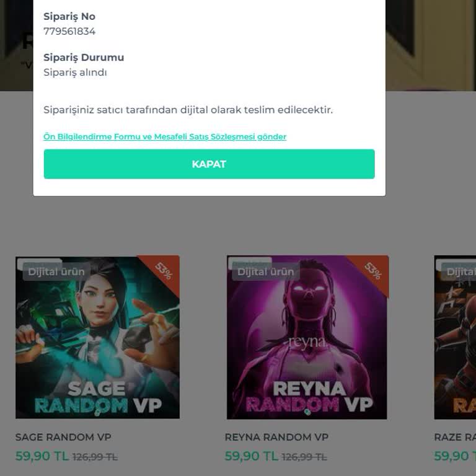Screen dimensions: 476x476
Task: Open the RAZE product title link
Action: (454, 437)
